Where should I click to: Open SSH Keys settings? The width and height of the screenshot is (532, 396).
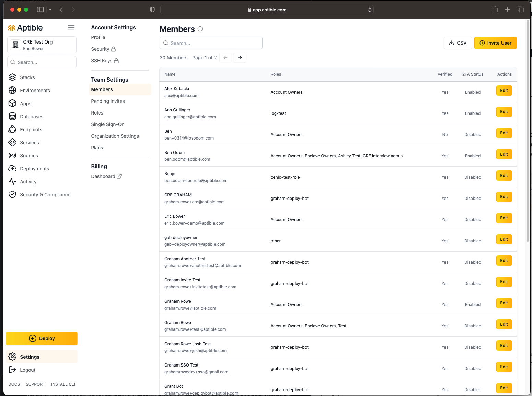[x=105, y=61]
